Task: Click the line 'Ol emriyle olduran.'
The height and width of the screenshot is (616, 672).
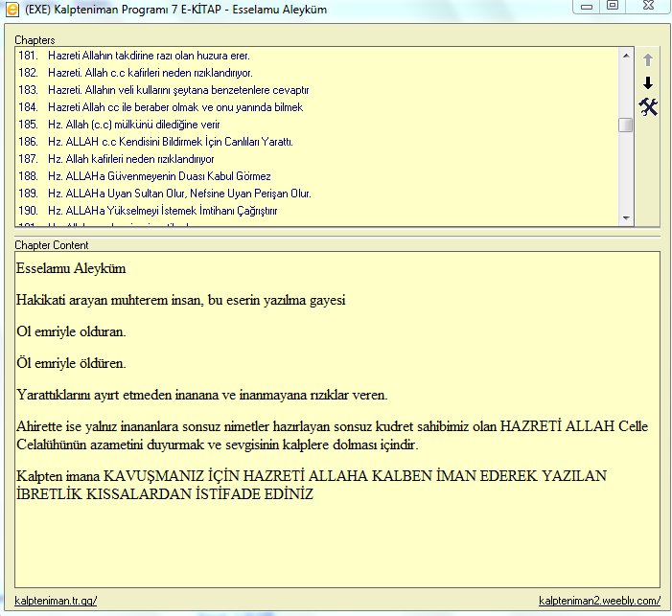Action: (x=71, y=331)
